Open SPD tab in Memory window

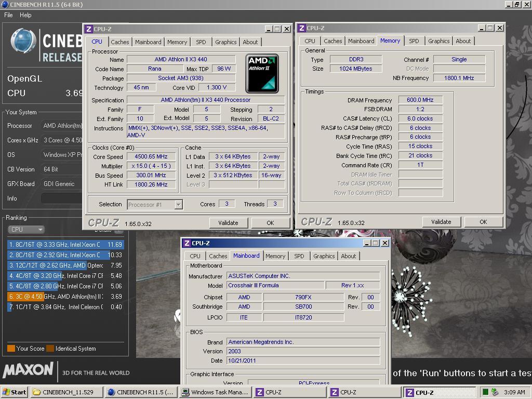tap(414, 41)
